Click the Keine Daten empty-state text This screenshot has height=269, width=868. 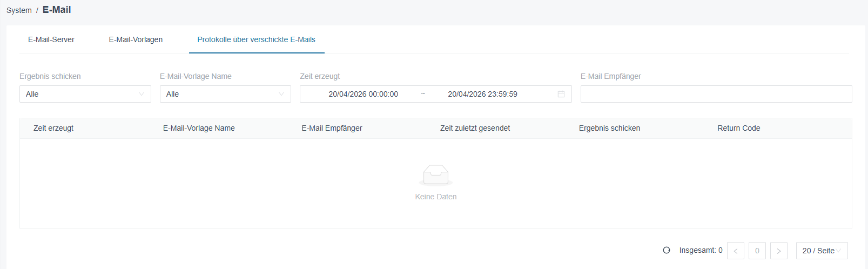pyautogui.click(x=436, y=197)
